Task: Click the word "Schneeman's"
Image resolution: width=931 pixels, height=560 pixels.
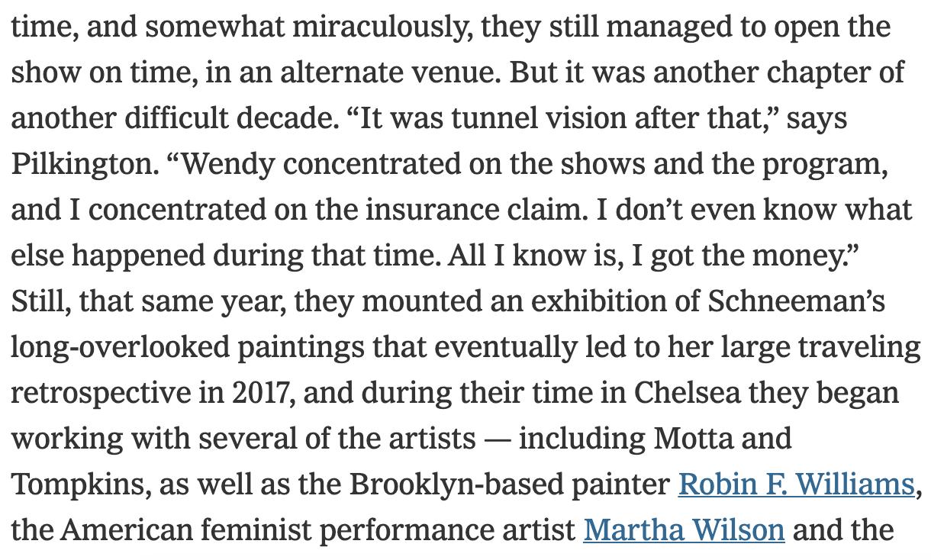Action: click(x=796, y=301)
